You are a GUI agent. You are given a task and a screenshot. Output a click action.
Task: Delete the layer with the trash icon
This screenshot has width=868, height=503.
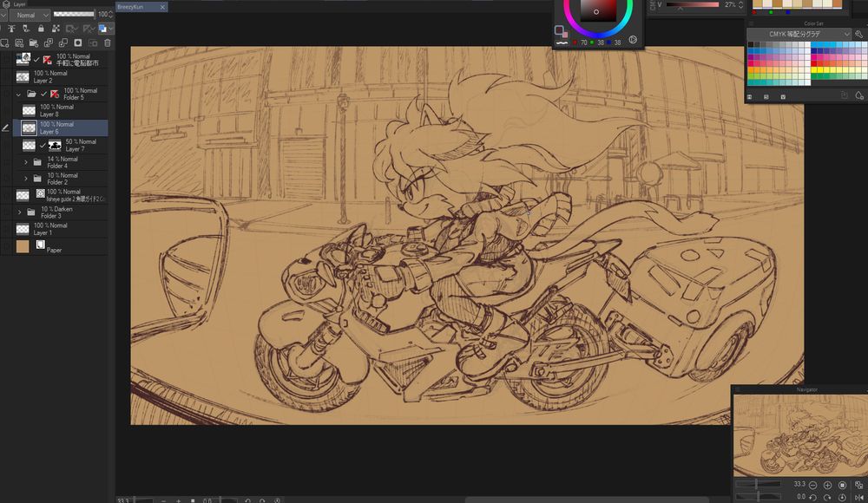108,42
